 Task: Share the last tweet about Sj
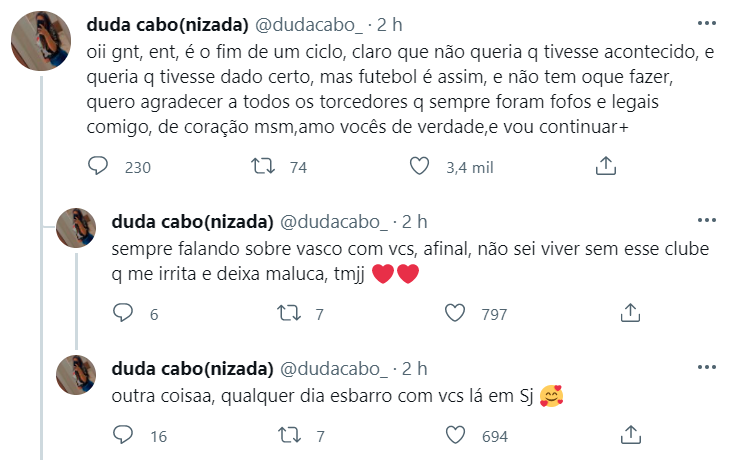(x=630, y=436)
